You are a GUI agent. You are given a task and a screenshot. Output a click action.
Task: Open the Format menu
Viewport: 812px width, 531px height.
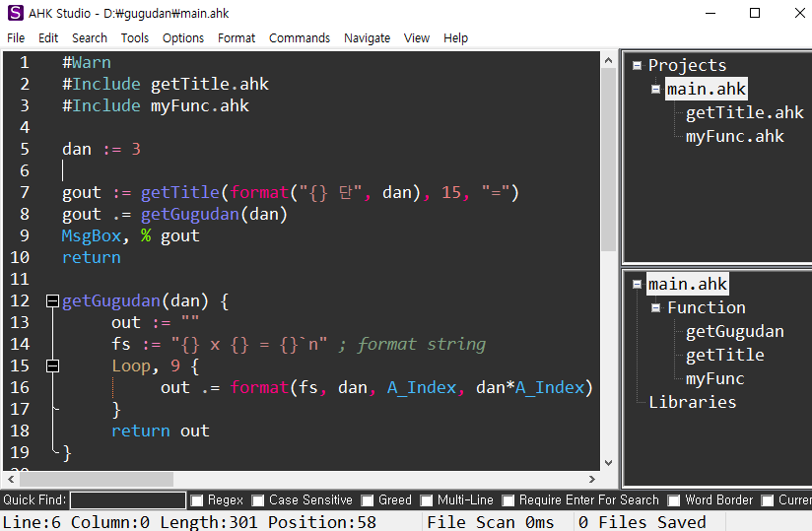pos(236,38)
